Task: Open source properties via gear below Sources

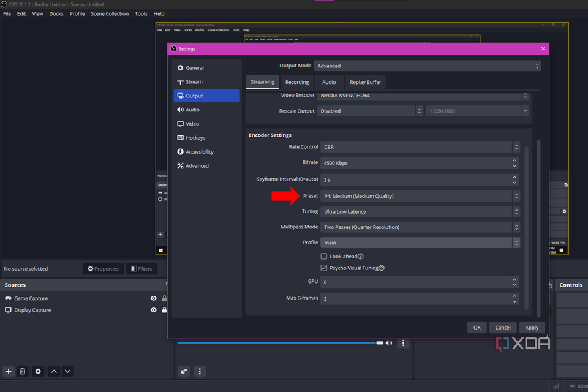Action: coord(37,371)
